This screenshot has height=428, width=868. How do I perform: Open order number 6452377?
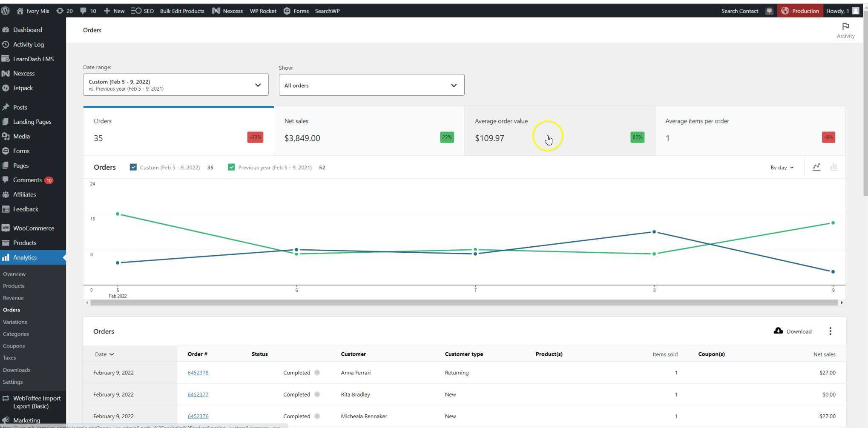(198, 394)
